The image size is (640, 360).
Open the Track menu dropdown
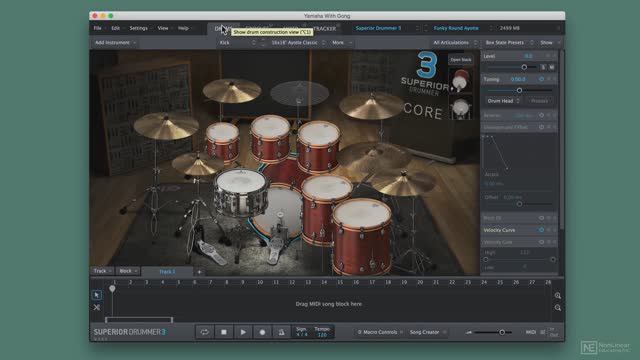[102, 271]
